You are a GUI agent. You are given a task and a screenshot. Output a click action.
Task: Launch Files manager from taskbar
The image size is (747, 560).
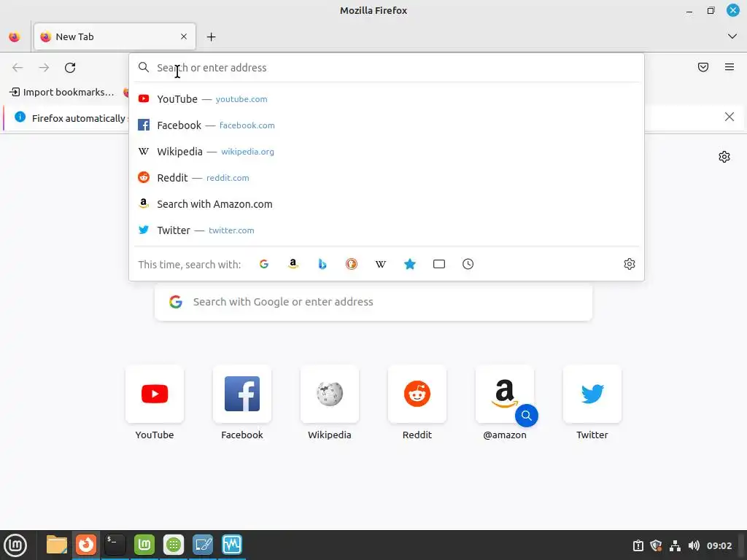click(x=57, y=545)
